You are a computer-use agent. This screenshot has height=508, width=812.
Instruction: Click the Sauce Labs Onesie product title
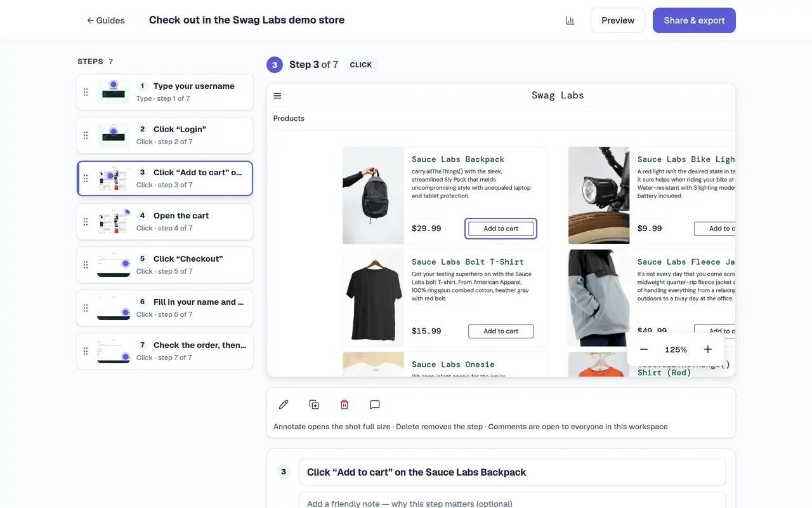click(x=453, y=364)
